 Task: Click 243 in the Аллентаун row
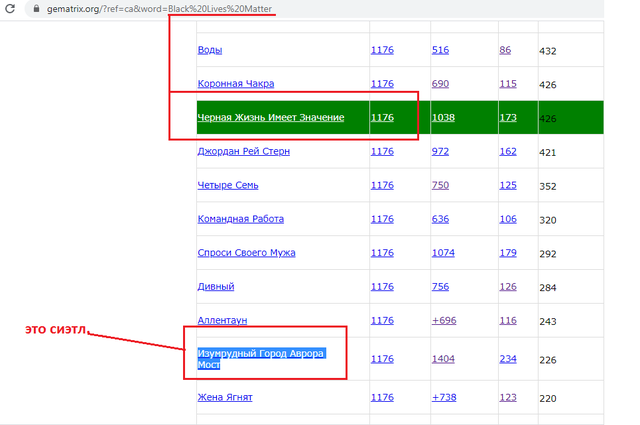[x=547, y=322]
